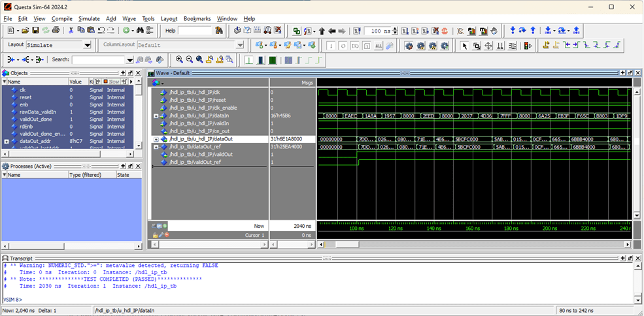Click the wave Zoom Out magnifier
644x316 pixels.
[x=190, y=59]
